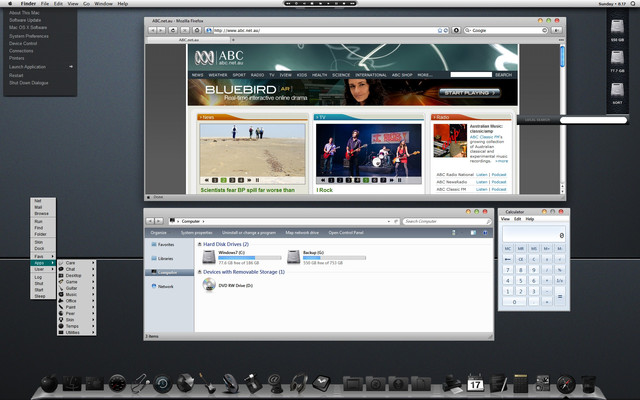
Task: Pause the News slideshow on ABC page
Action: [x=257, y=180]
